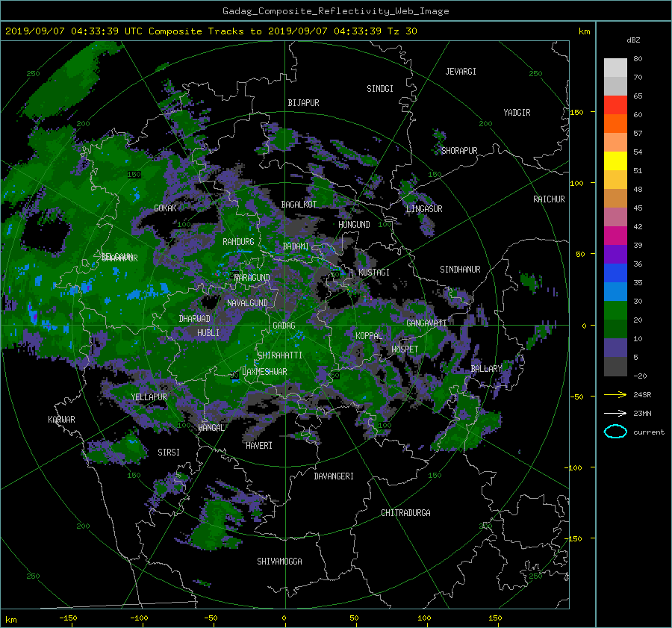672x628 pixels.
Task: Click the HUNGUND city label
Action: pos(354,225)
